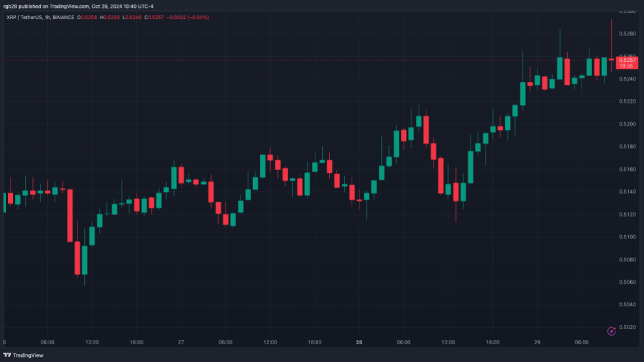The image size is (644, 362).
Task: Click the 0.5280 price scale label
Action: (x=627, y=34)
